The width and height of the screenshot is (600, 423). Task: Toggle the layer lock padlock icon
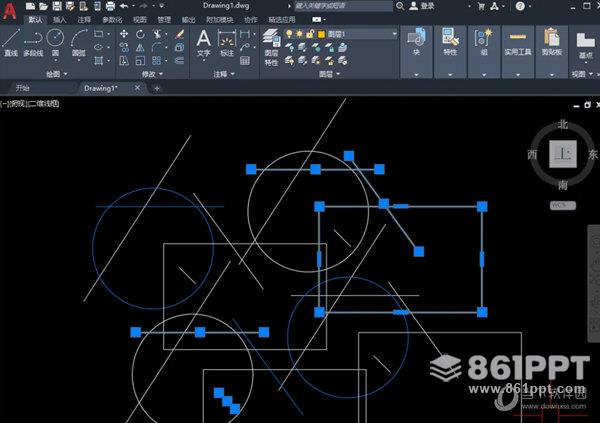point(310,34)
